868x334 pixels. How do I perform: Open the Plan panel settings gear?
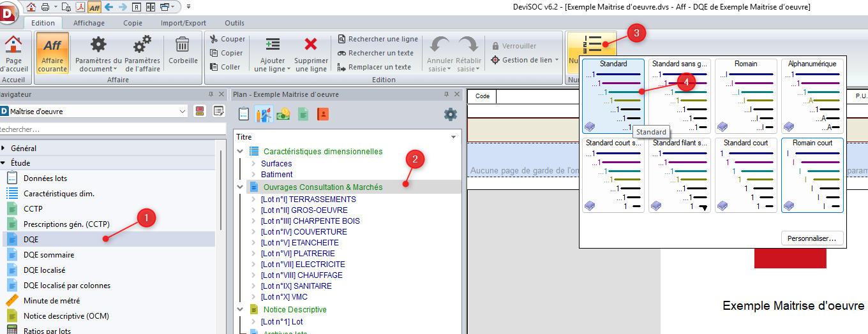click(x=451, y=115)
